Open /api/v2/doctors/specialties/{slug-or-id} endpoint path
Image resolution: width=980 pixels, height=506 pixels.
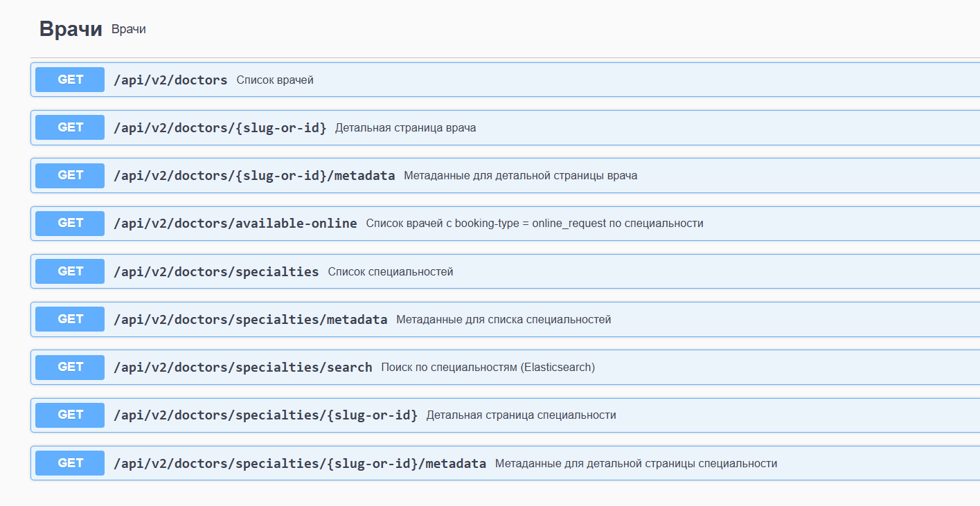[x=265, y=415]
